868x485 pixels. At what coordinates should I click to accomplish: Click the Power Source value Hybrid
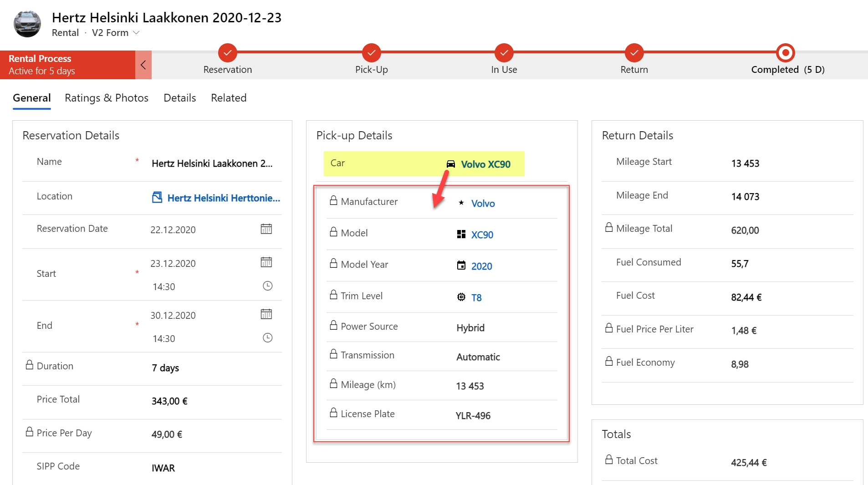(470, 328)
